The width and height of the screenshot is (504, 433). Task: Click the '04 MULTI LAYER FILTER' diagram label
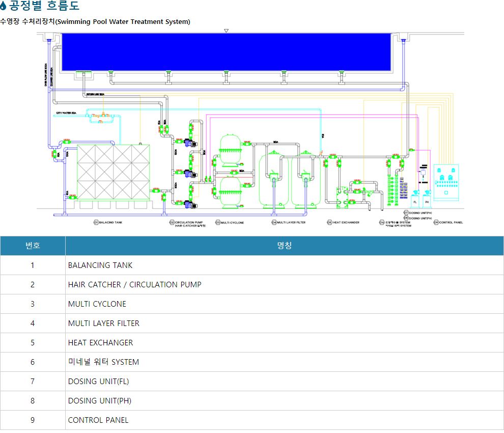pyautogui.click(x=289, y=222)
